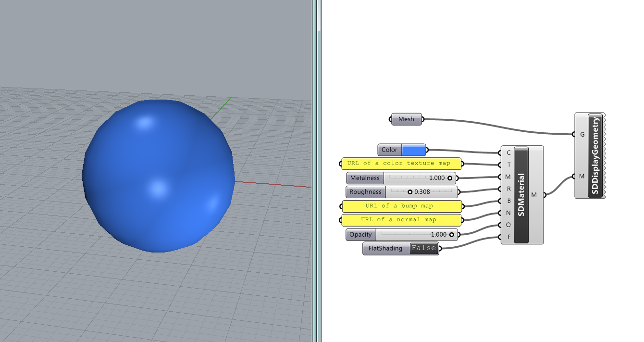Click the FlatShading toggle label

coord(385,249)
